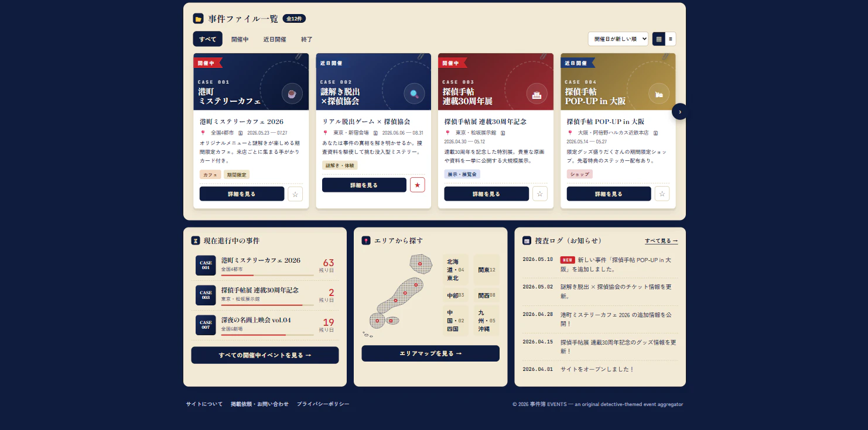Click the 全12件 count badge
868x430 pixels.
tap(294, 19)
